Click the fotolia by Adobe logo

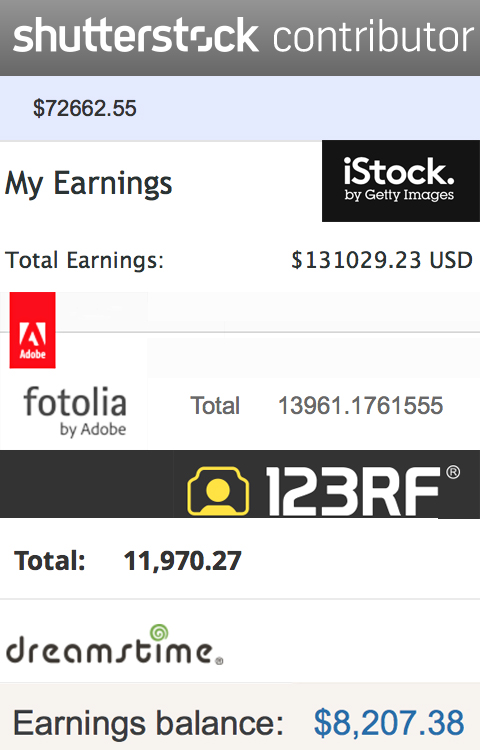(75, 411)
